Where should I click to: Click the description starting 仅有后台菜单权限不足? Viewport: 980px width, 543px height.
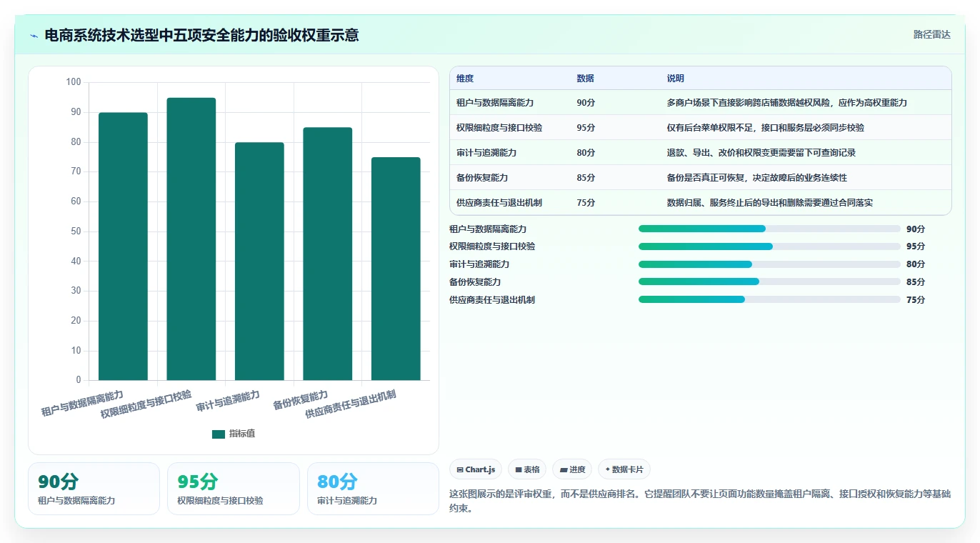(x=766, y=128)
